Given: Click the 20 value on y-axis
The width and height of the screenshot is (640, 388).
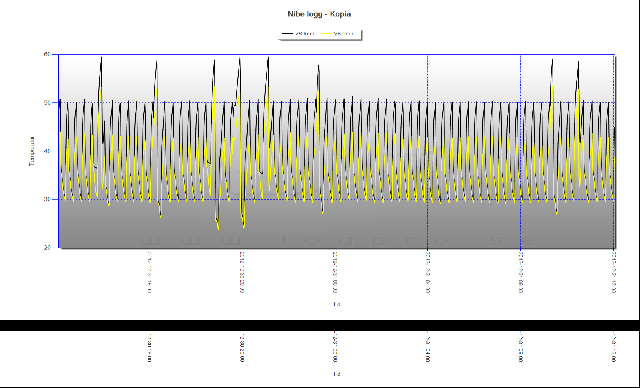Looking at the screenshot, I should [x=47, y=248].
